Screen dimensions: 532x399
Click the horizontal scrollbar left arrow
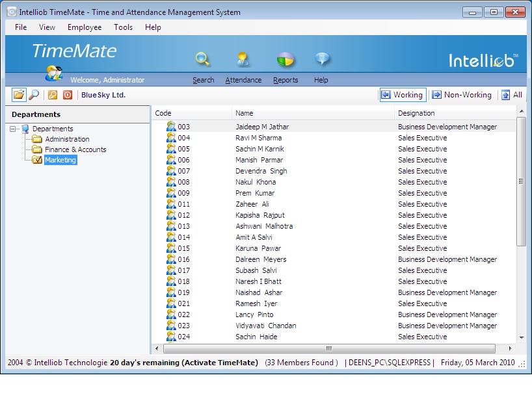[157, 348]
